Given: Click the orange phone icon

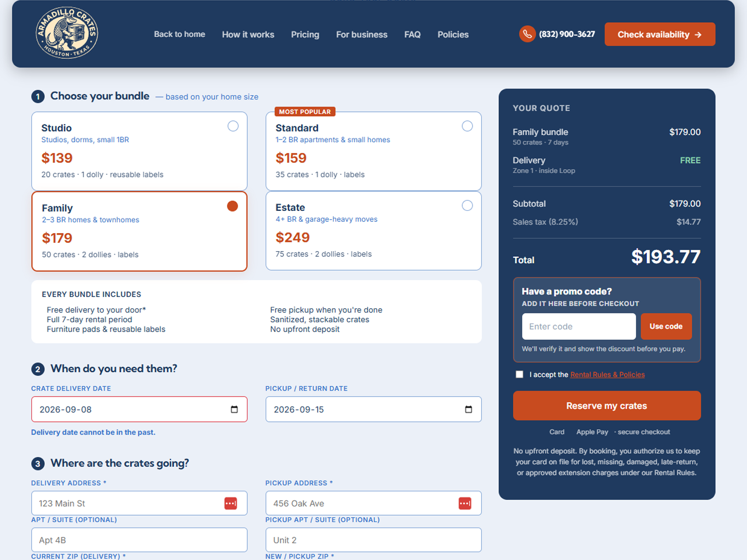Looking at the screenshot, I should [x=527, y=34].
